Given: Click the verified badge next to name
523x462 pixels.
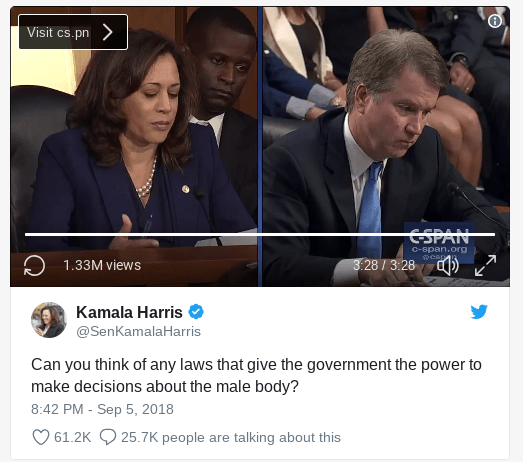Looking at the screenshot, I should point(196,312).
